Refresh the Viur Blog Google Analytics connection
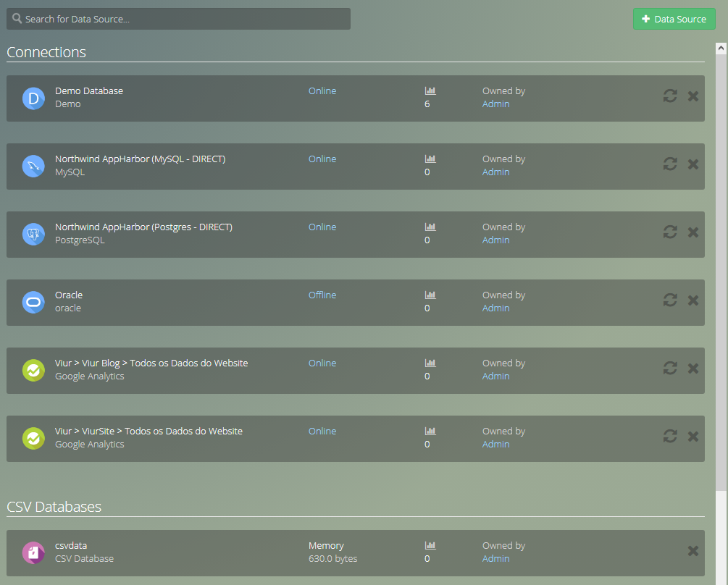Viewport: 728px width, 585px height. pos(670,368)
